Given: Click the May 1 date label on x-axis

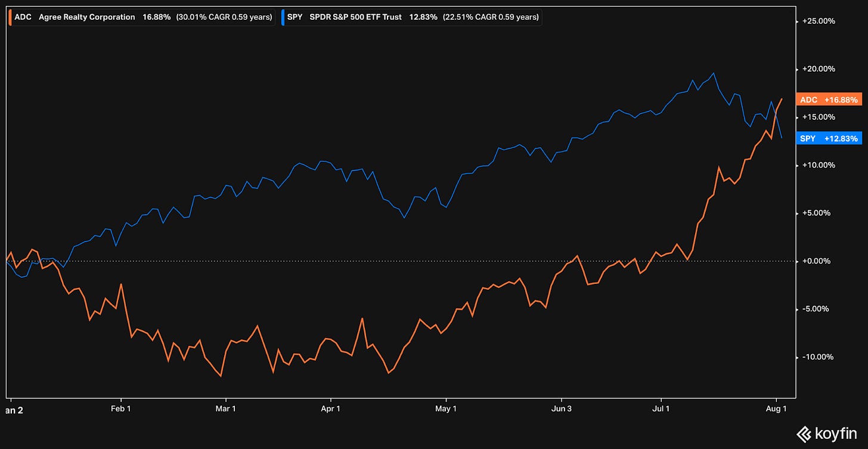Looking at the screenshot, I should 446,408.
